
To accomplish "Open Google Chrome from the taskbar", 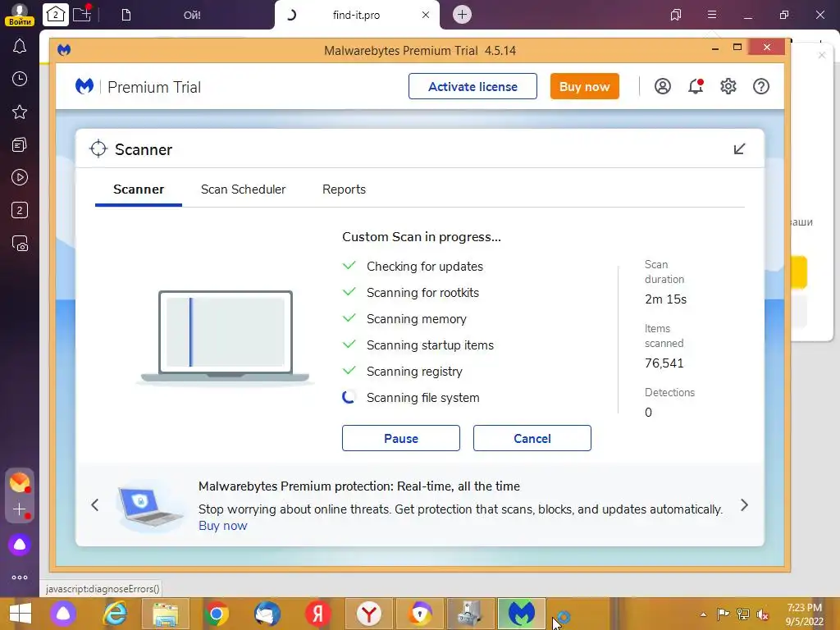I will tap(217, 614).
